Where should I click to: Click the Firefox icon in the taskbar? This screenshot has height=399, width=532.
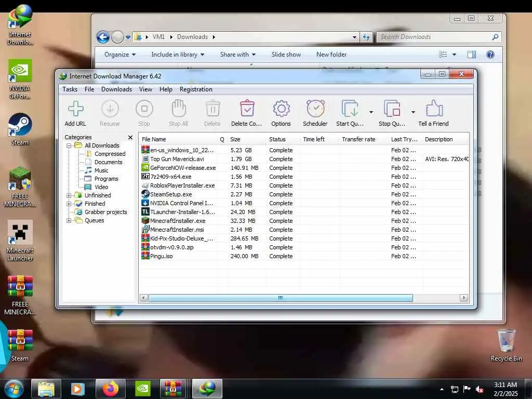pyautogui.click(x=111, y=389)
